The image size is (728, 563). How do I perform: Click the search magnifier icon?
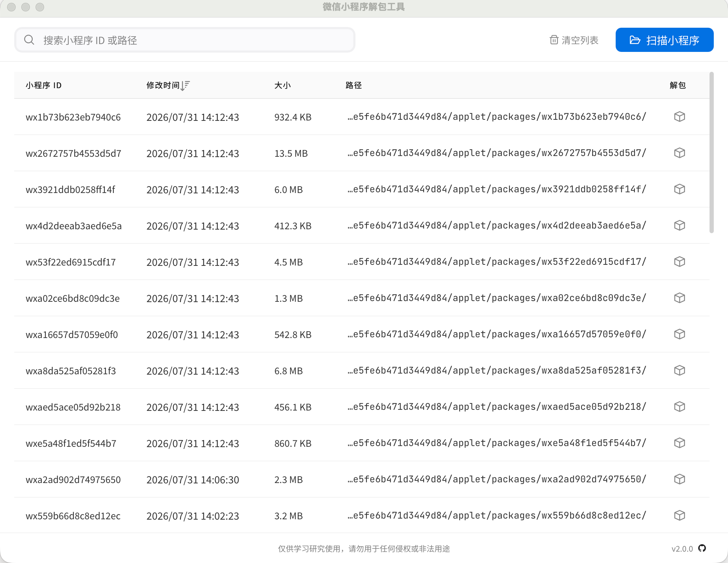(29, 40)
